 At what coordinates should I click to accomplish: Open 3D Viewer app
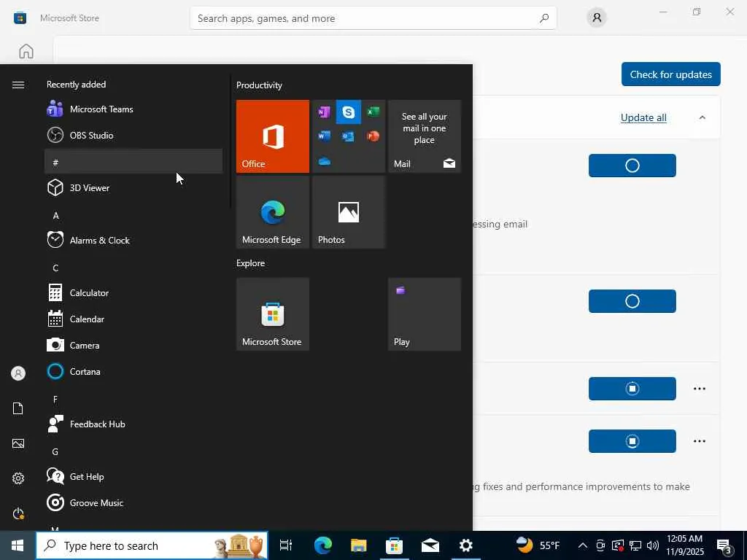pos(133,187)
